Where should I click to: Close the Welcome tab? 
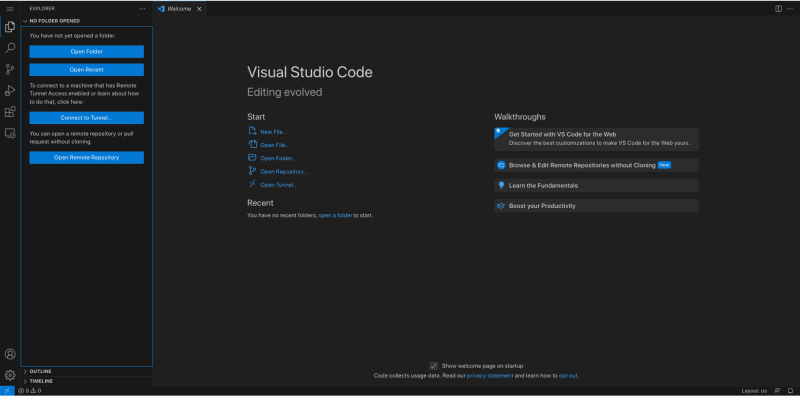click(x=199, y=9)
